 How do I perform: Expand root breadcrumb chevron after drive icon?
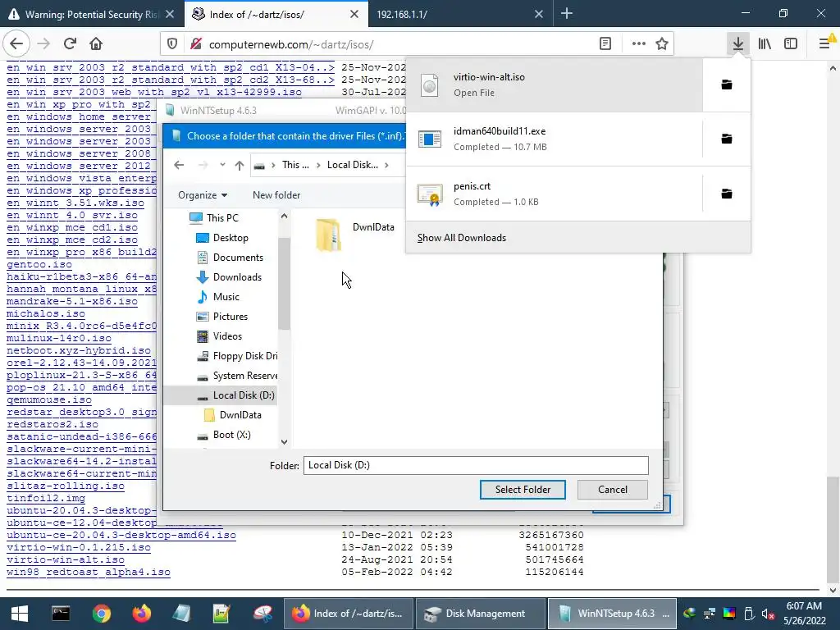click(x=272, y=165)
